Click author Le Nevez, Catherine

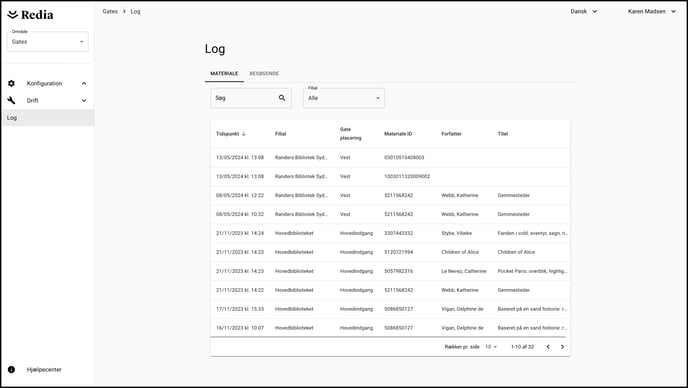(464, 271)
